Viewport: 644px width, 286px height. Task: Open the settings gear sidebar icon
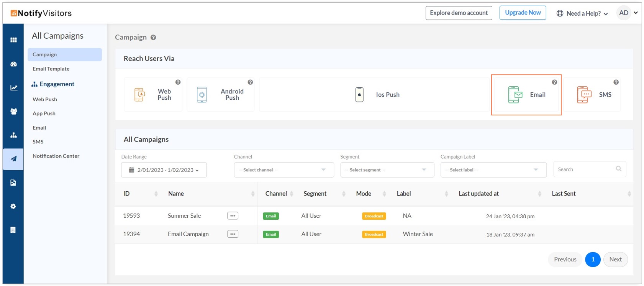click(13, 206)
